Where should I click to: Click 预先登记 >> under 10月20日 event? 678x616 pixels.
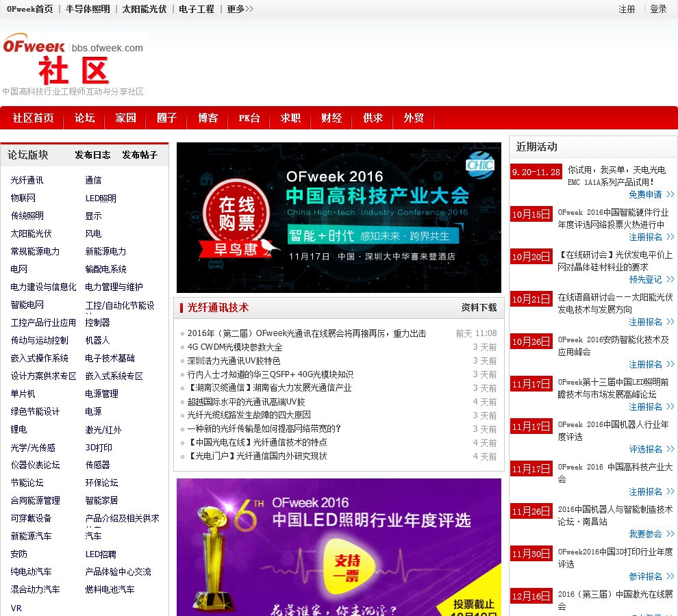tap(651, 279)
